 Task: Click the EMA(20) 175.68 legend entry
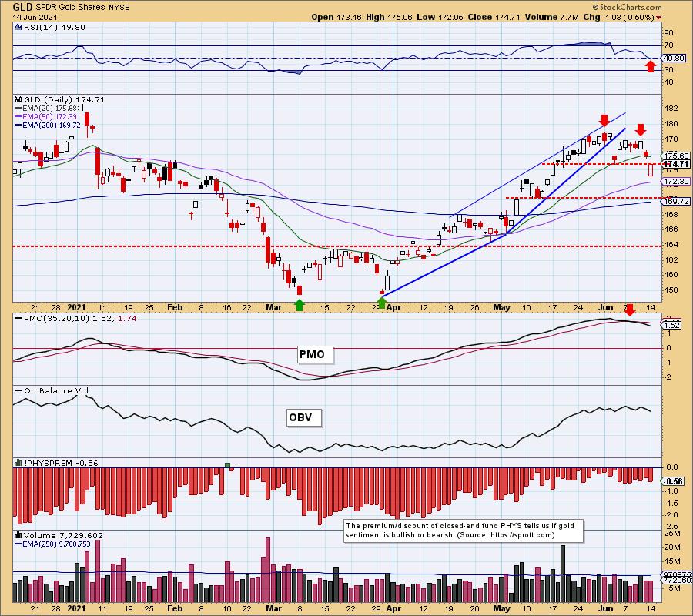52,109
